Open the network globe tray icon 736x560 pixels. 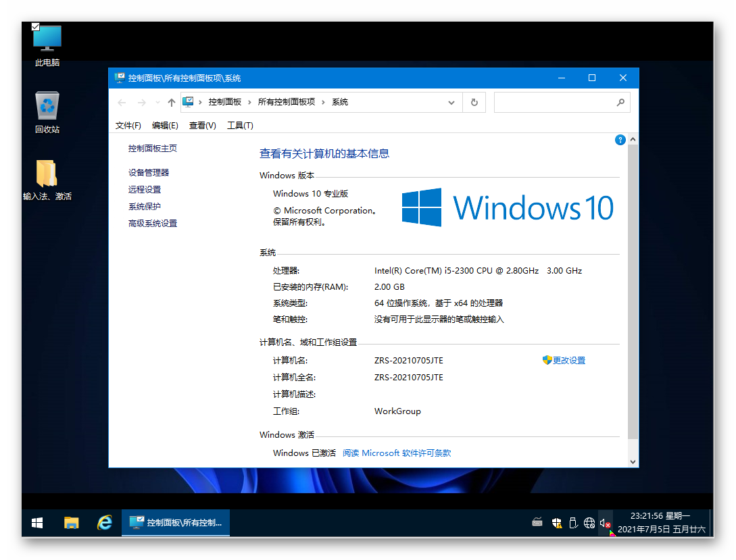[x=589, y=523]
